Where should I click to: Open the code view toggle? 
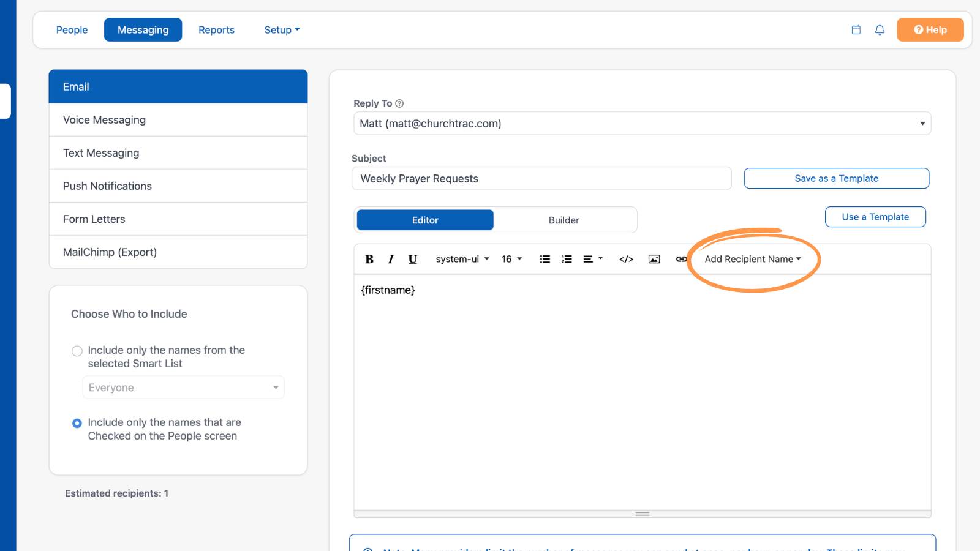click(x=626, y=259)
